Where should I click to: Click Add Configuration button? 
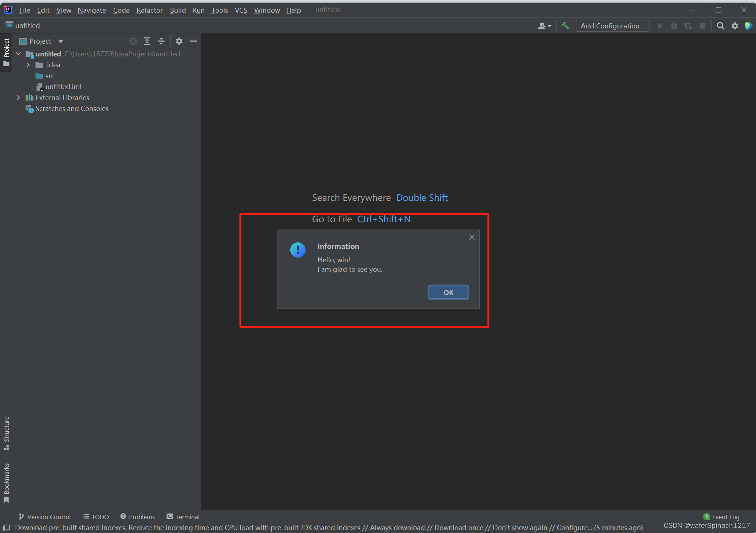tap(613, 26)
